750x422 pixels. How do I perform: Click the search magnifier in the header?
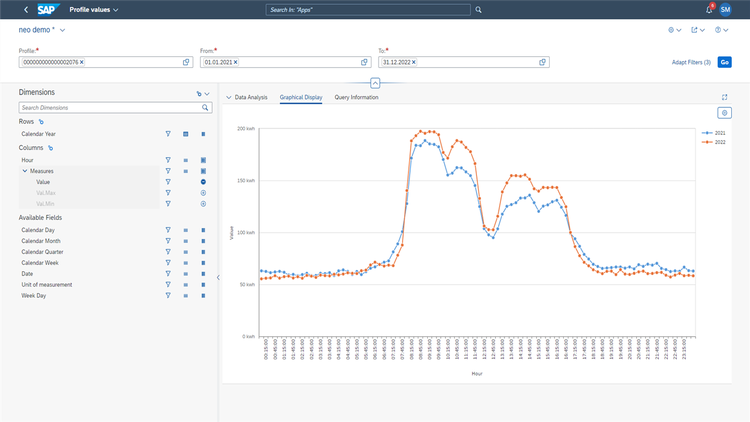[478, 10]
